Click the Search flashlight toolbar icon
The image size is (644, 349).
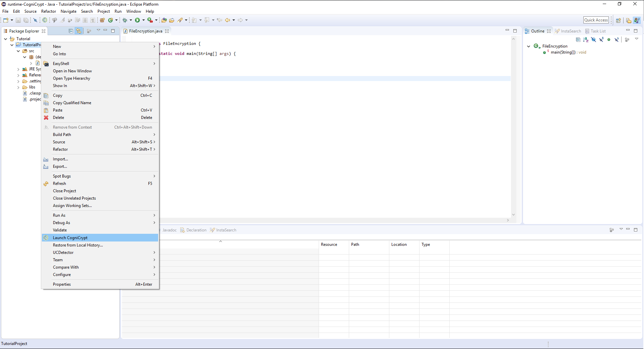180,20
